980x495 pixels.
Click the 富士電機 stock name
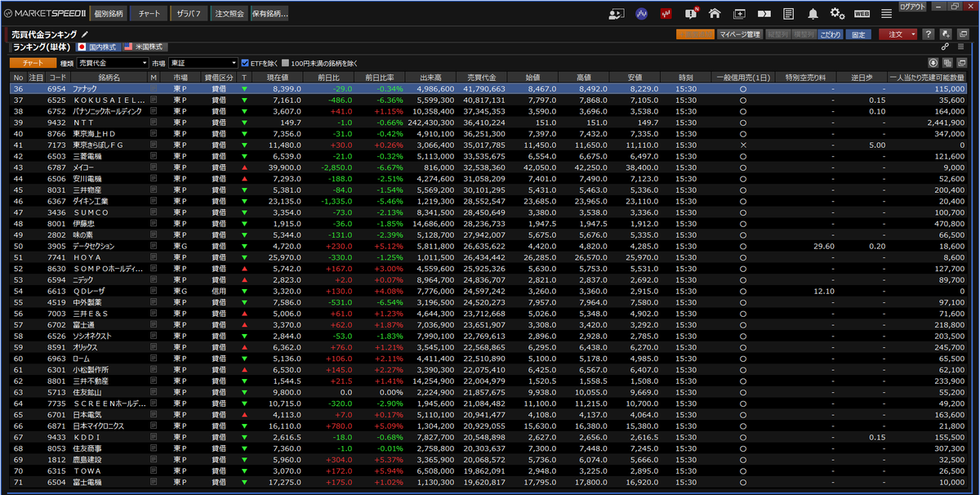[87, 482]
